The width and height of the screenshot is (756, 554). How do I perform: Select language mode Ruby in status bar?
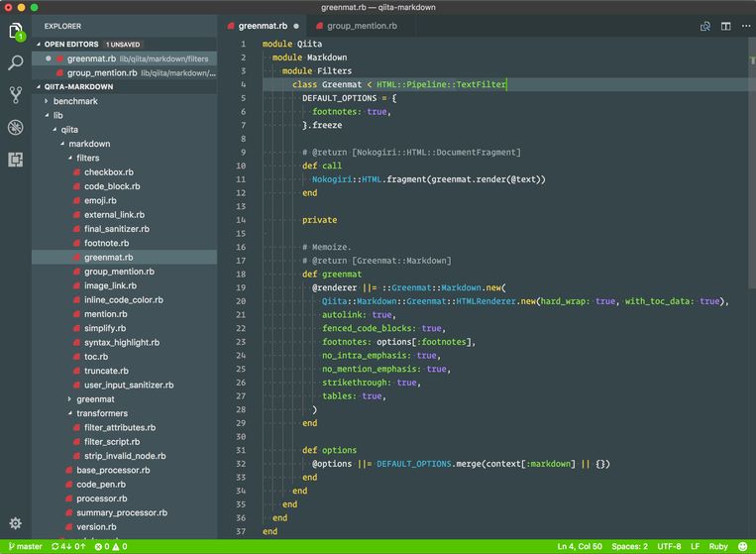[718, 546]
